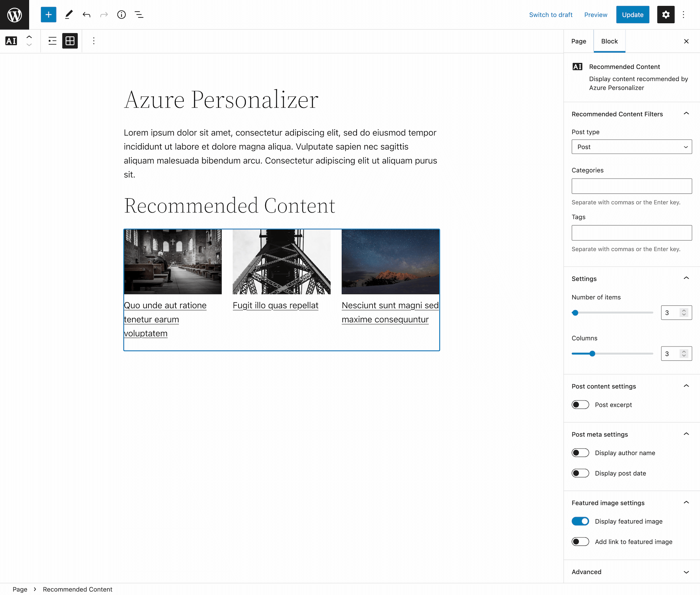This screenshot has height=595, width=700.
Task: Open the block inserter
Action: click(x=48, y=15)
